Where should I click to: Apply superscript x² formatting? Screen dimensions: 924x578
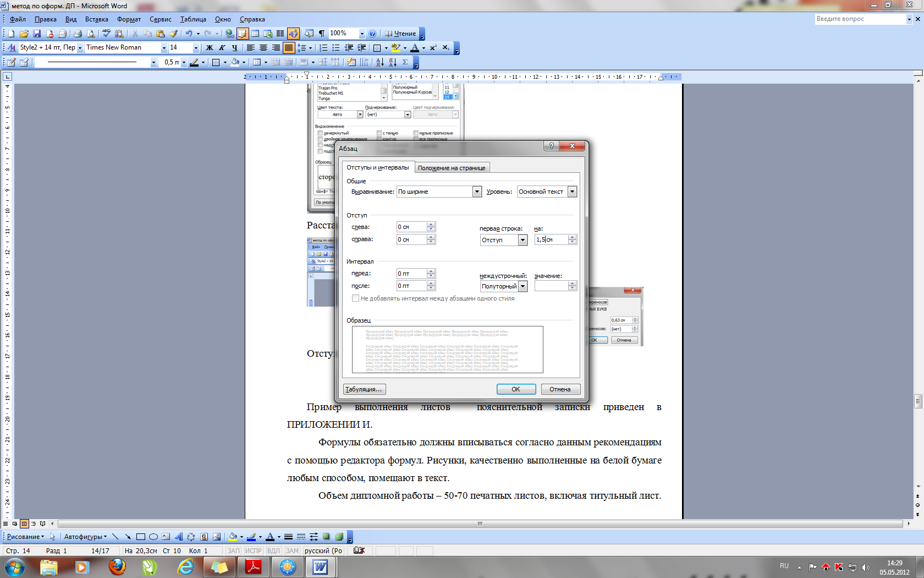pyautogui.click(x=433, y=48)
